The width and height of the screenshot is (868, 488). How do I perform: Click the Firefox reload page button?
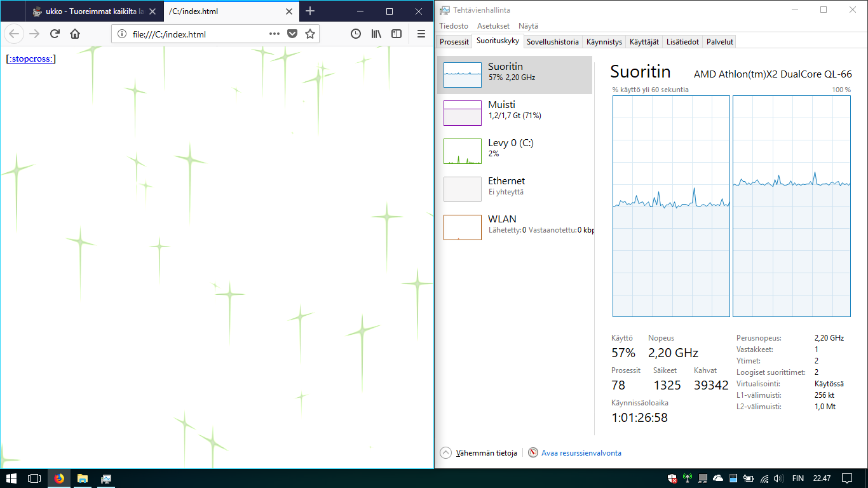[x=55, y=34]
